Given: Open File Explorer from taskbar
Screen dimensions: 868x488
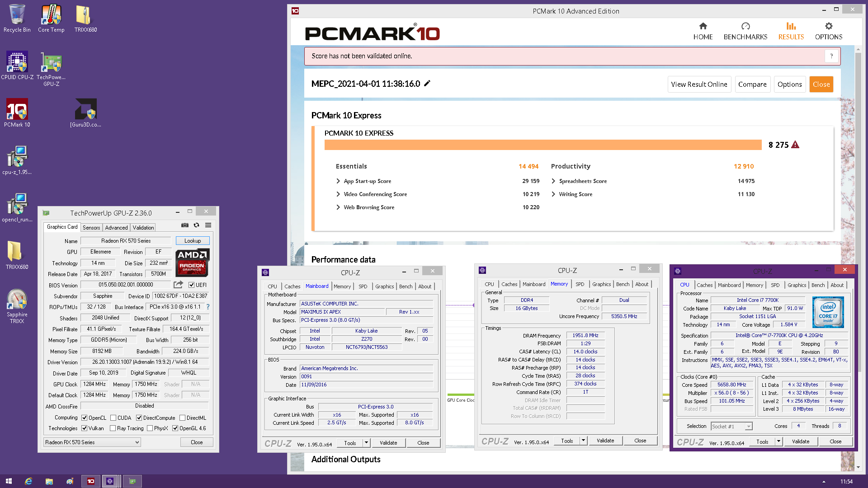Looking at the screenshot, I should (49, 481).
